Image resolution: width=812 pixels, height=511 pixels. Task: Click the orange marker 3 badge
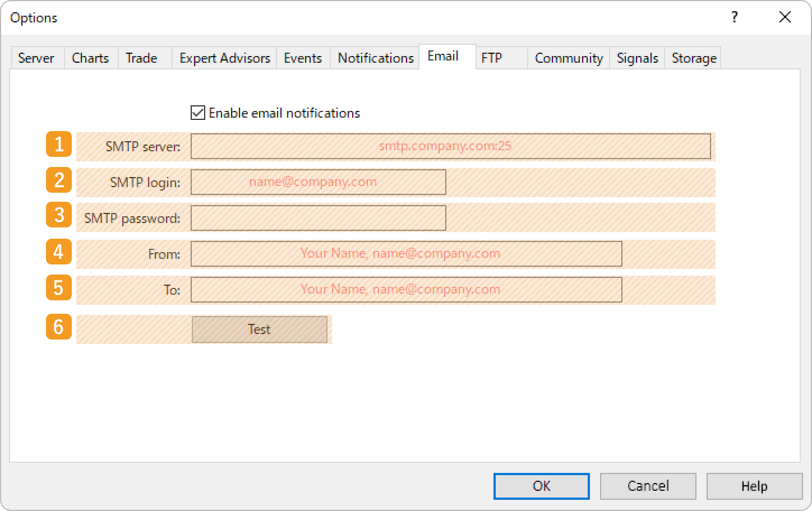pyautogui.click(x=58, y=216)
